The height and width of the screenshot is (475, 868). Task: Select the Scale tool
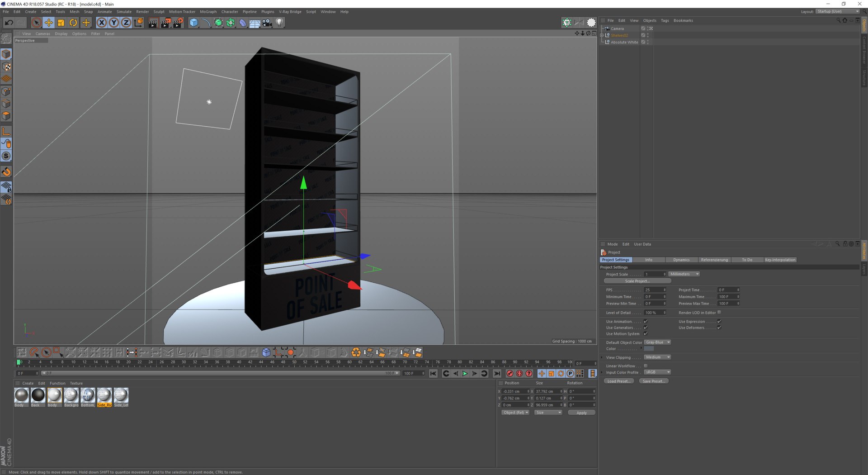pyautogui.click(x=61, y=23)
